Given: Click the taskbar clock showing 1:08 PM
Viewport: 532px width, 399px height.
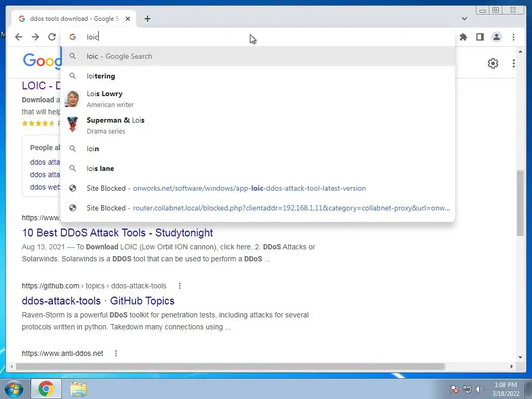Looking at the screenshot, I should 506,389.
